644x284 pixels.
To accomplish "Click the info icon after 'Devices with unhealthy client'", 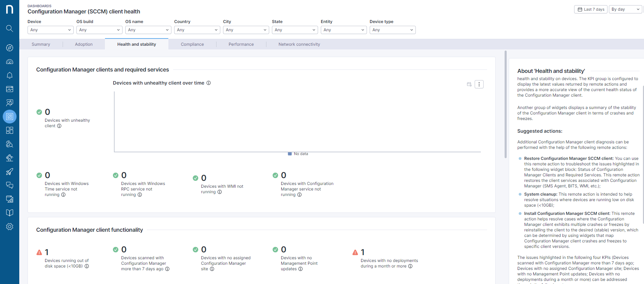I will click(59, 126).
